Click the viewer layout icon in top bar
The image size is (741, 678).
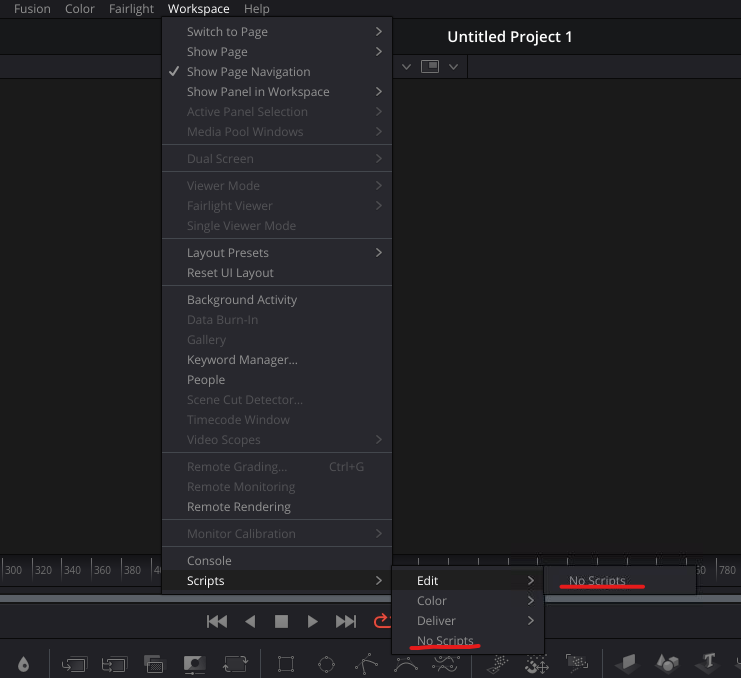coord(430,66)
